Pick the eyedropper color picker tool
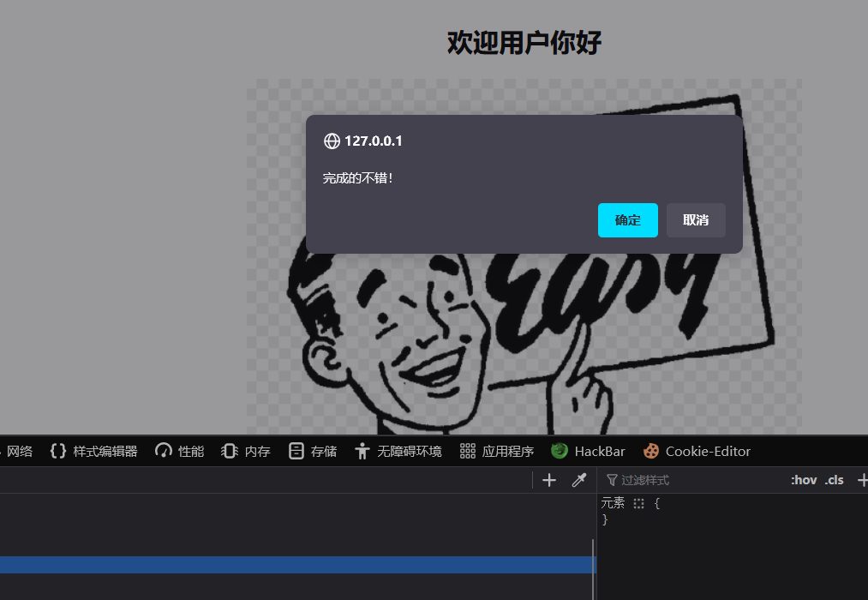868x600 pixels. (x=579, y=480)
